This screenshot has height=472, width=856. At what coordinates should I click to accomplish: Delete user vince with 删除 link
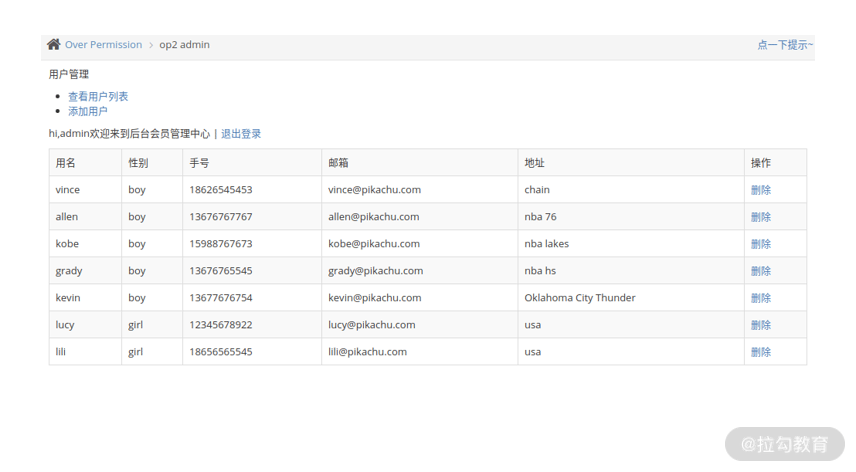pos(760,190)
